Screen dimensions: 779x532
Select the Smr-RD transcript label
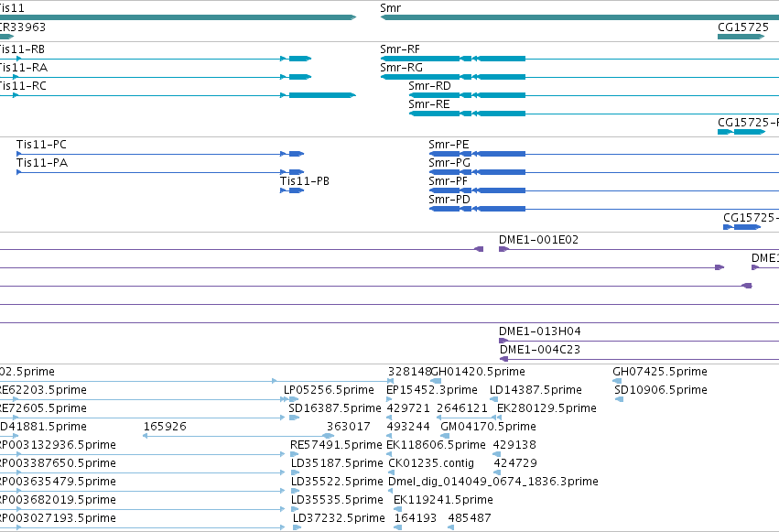pyautogui.click(x=429, y=86)
